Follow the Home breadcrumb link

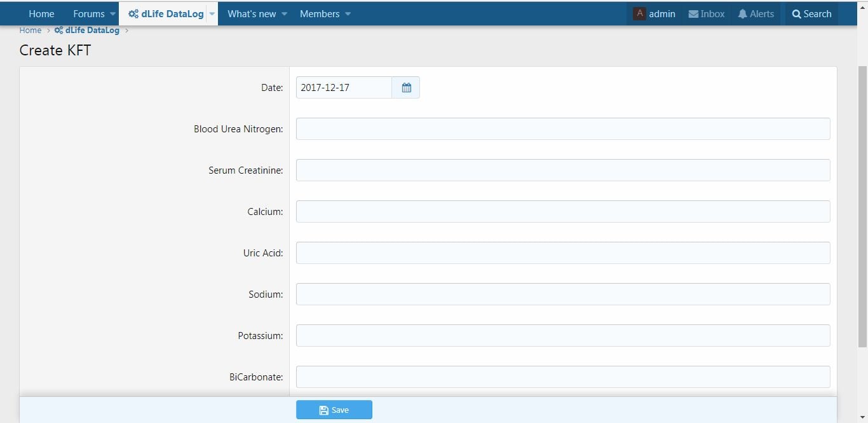pos(30,30)
